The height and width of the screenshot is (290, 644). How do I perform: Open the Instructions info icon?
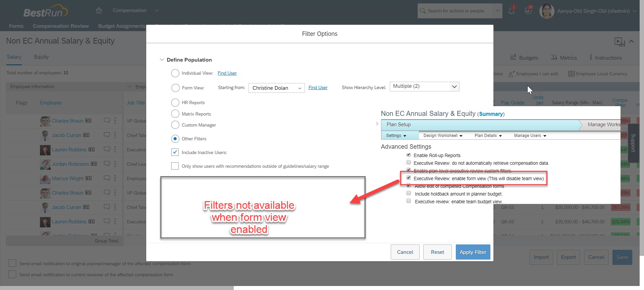[591, 57]
